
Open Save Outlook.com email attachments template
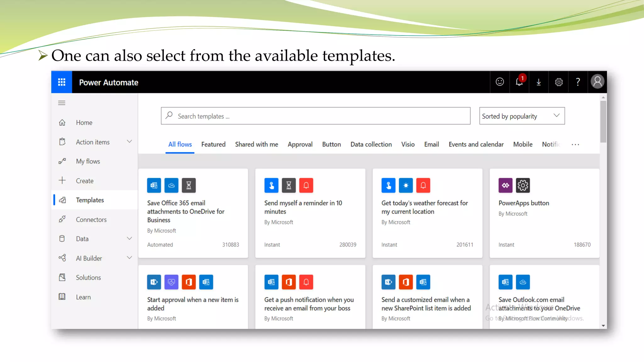(544, 297)
